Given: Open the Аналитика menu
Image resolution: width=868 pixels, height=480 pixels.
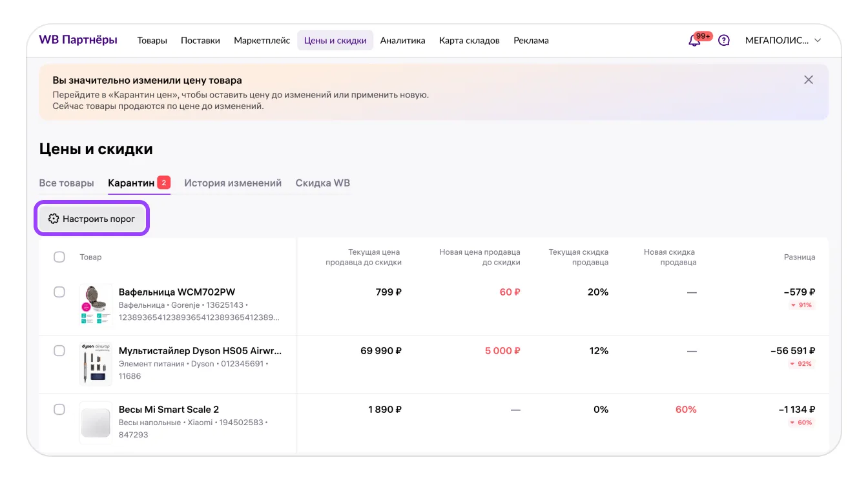Looking at the screenshot, I should click(x=402, y=40).
